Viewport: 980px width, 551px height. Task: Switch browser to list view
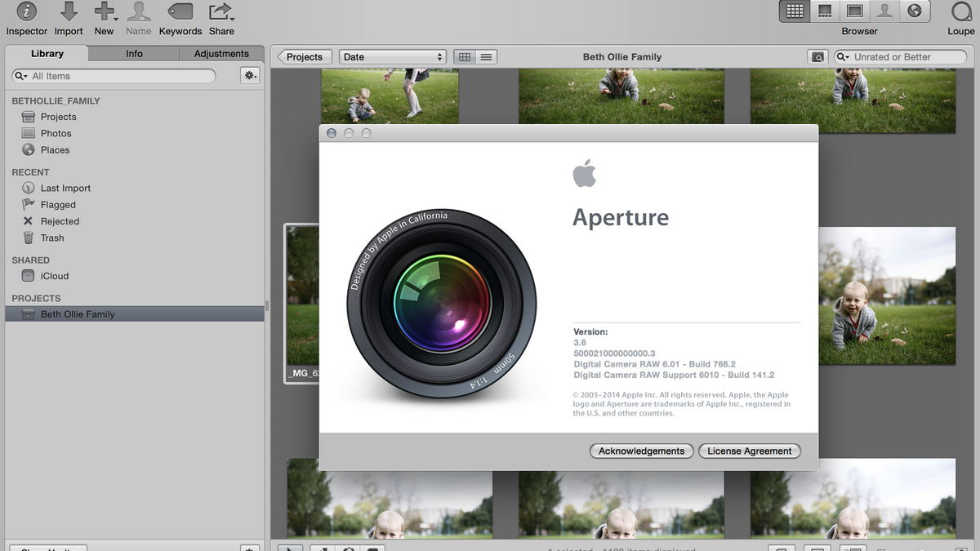coord(486,57)
